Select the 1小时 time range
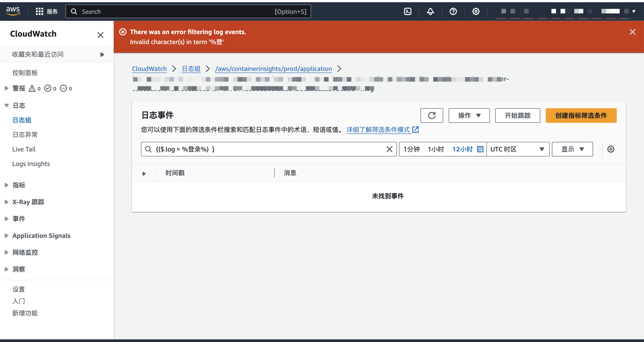The image size is (644, 342). [x=436, y=149]
